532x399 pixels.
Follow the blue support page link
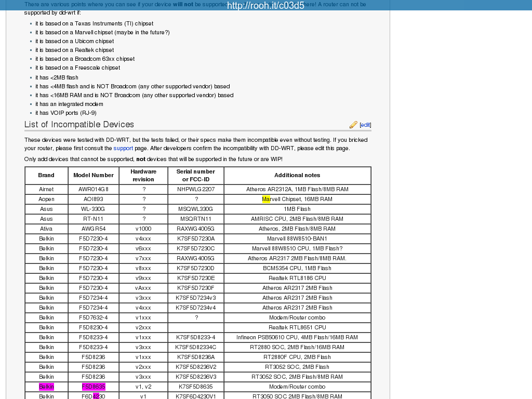click(x=123, y=148)
